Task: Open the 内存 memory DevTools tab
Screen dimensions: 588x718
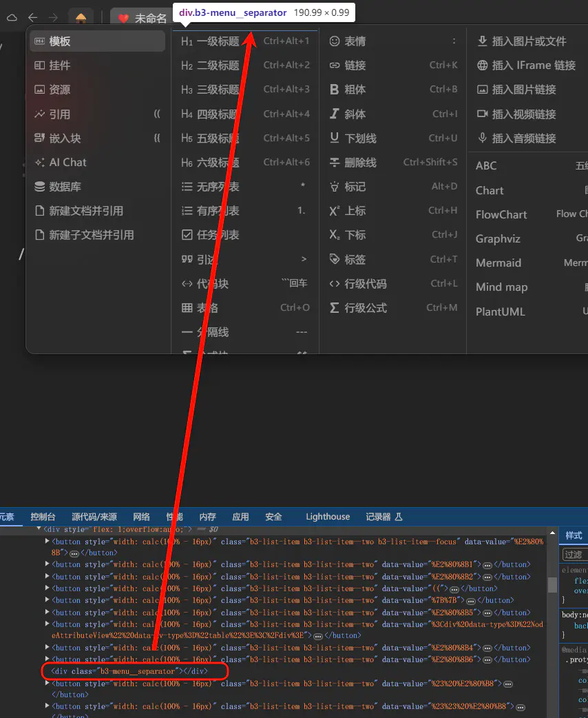Action: [x=208, y=517]
